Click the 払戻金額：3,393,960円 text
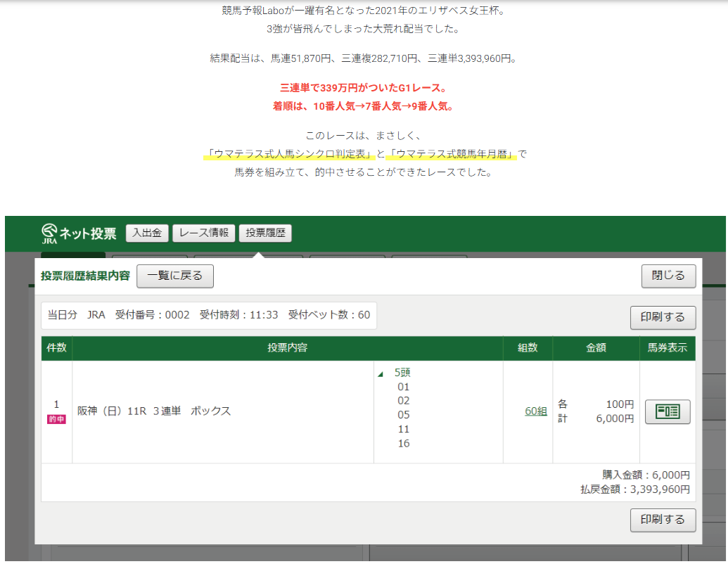The image size is (728, 564). [x=634, y=489]
